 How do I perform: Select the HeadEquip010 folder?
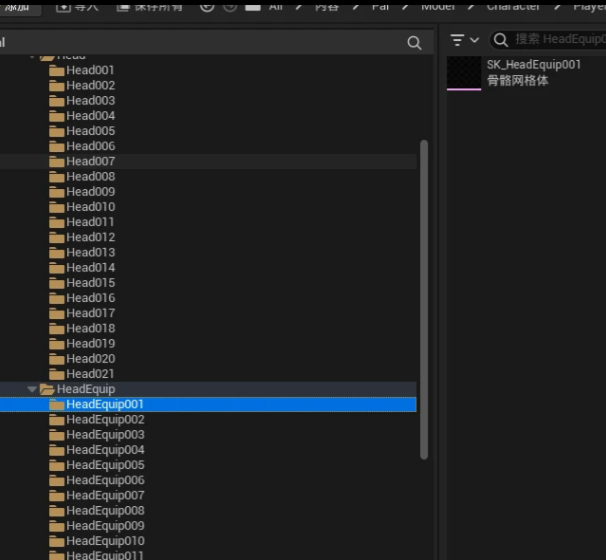pos(105,541)
